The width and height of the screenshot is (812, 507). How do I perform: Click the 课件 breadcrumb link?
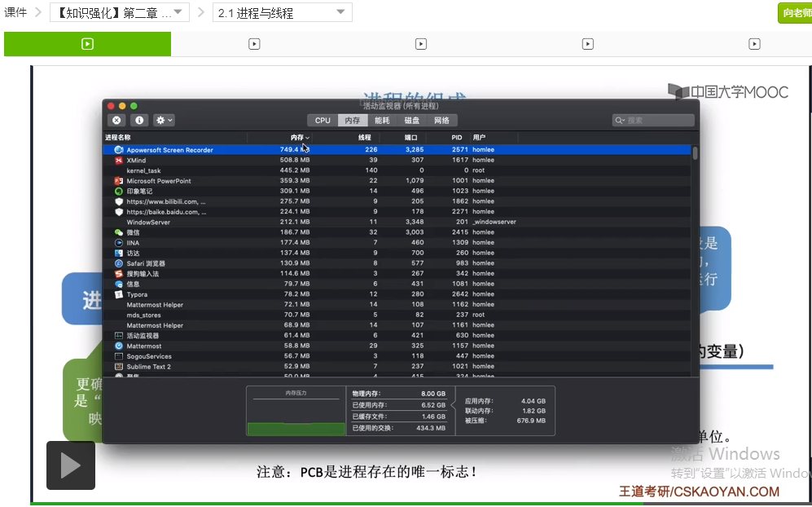tap(15, 12)
